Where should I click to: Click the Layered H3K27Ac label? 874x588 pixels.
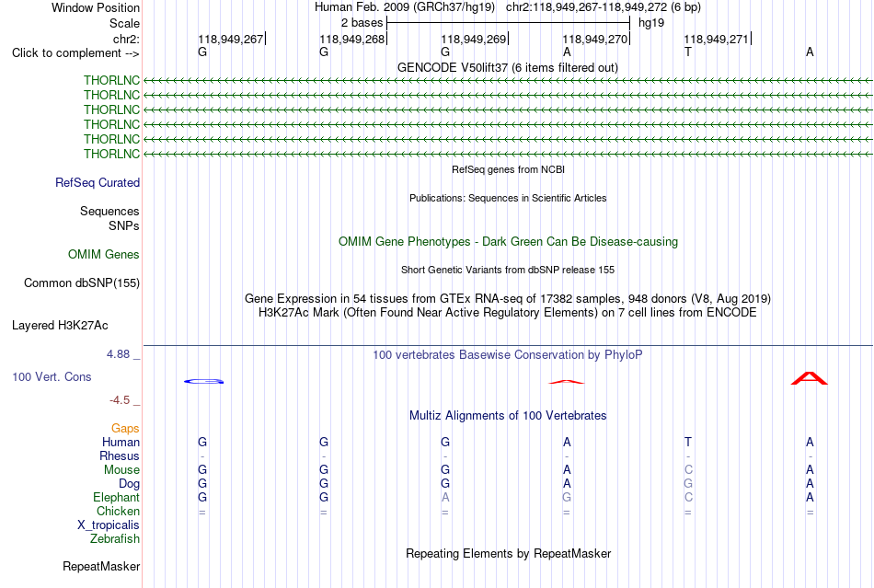tap(60, 326)
